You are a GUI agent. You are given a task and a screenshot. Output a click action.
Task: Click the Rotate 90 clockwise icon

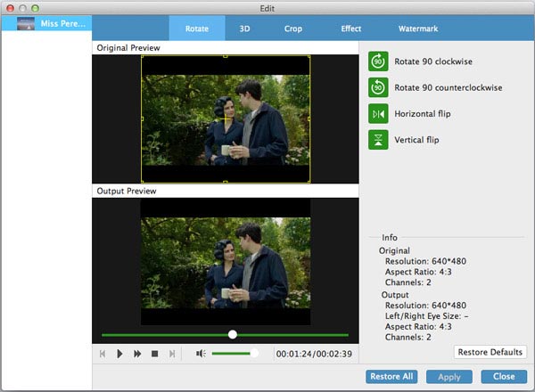coord(378,61)
